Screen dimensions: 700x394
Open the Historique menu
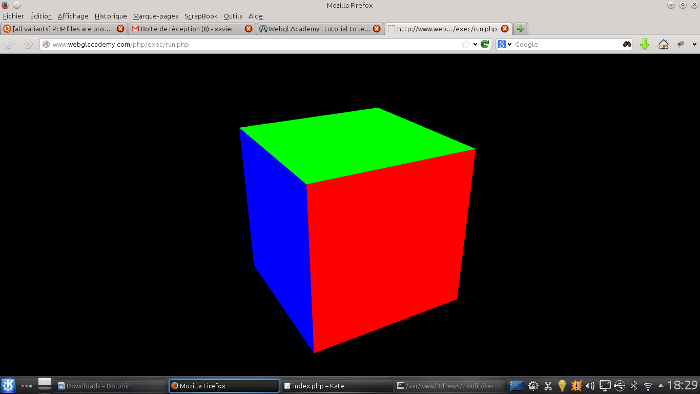click(x=111, y=16)
